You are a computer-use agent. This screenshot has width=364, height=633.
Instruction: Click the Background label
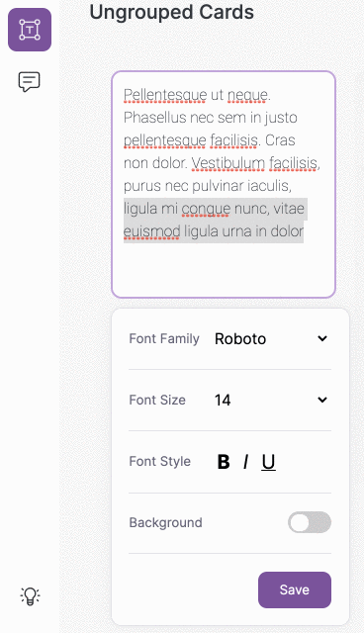coord(165,522)
